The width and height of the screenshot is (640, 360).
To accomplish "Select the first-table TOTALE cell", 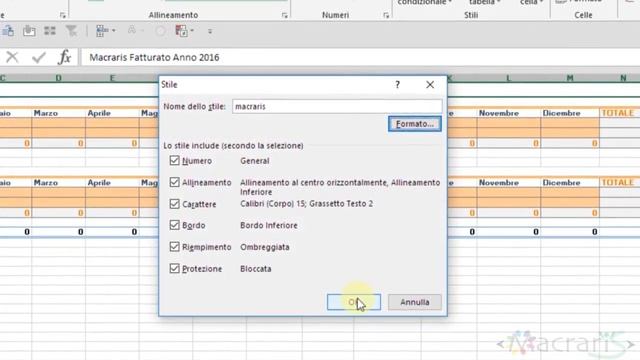I will [620, 113].
